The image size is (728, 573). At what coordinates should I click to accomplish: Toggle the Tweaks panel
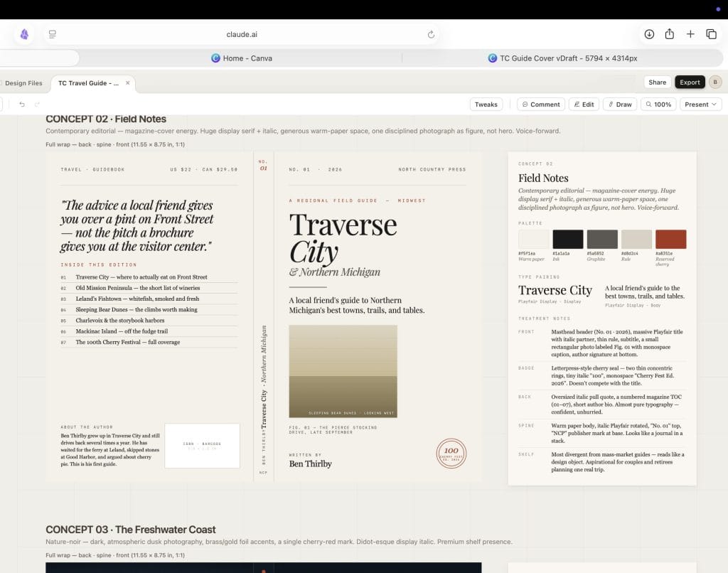coord(486,105)
